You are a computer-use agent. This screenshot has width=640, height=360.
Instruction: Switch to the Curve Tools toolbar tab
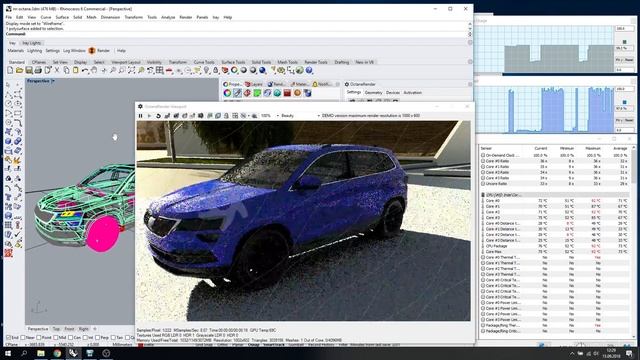coord(204,62)
